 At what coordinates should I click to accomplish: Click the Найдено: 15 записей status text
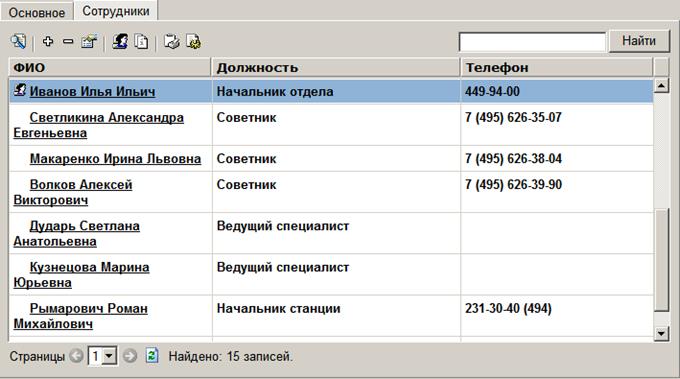tap(231, 356)
